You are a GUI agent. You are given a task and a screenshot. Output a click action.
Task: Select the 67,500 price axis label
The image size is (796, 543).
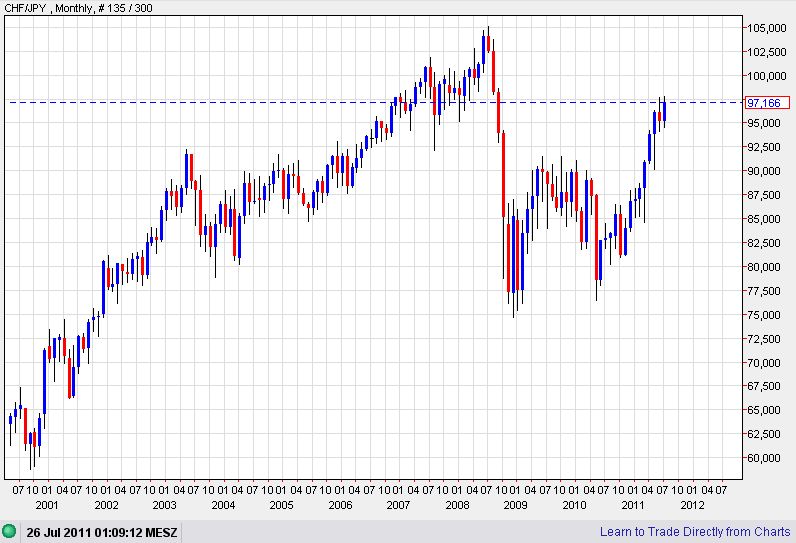tap(764, 386)
